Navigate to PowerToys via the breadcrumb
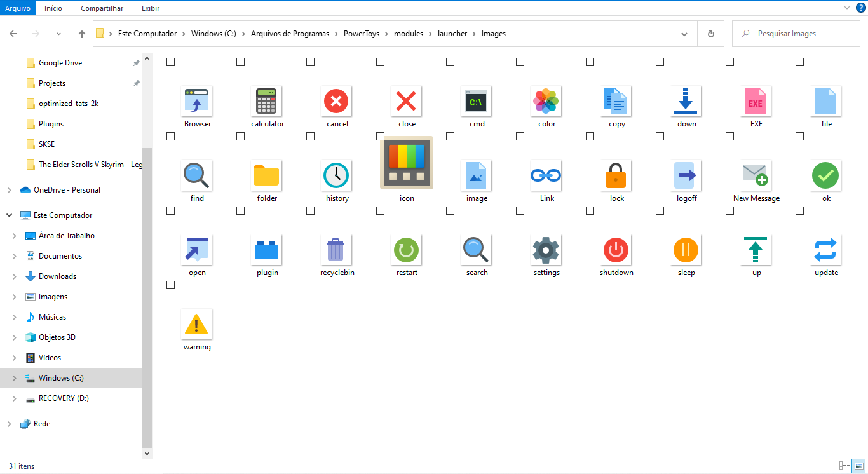This screenshot has height=474, width=868. tap(362, 34)
